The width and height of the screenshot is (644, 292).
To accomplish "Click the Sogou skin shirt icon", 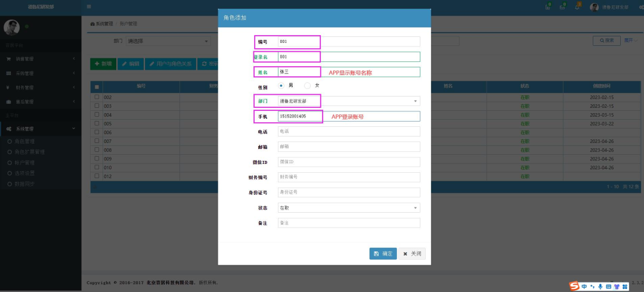I will coord(617,286).
